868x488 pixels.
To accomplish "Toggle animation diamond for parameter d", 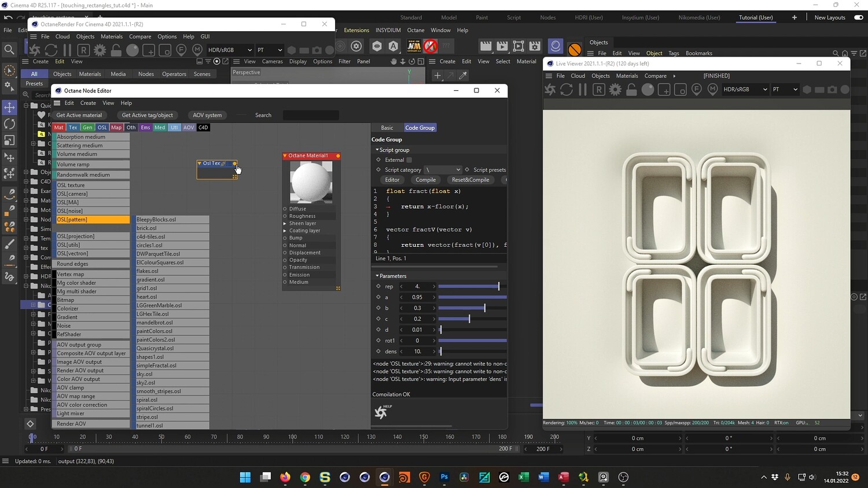I will tap(378, 330).
